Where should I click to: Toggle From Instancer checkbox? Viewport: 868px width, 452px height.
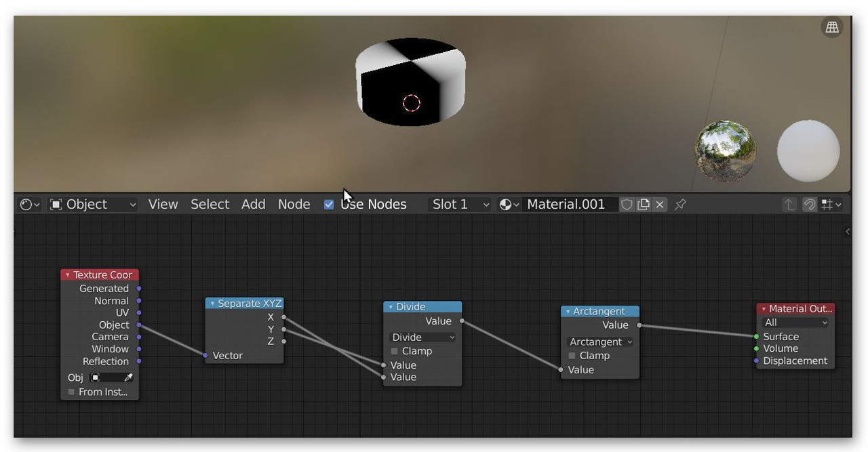[x=71, y=392]
